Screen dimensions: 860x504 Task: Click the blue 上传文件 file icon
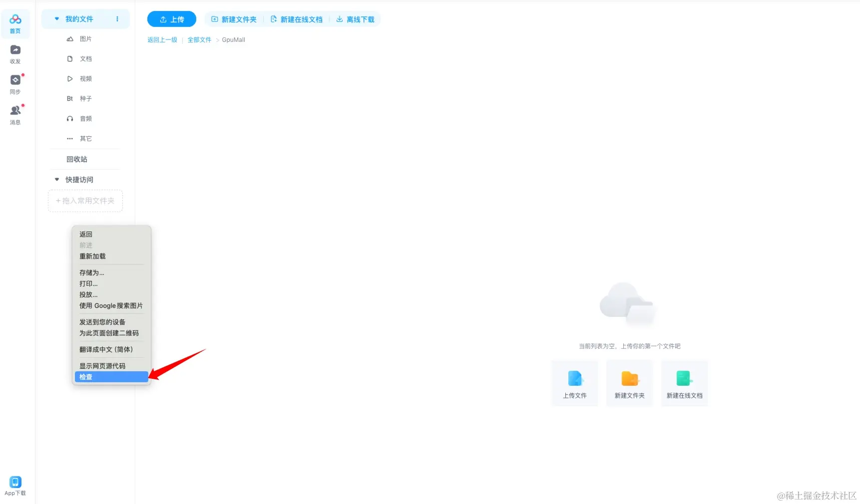575,378
